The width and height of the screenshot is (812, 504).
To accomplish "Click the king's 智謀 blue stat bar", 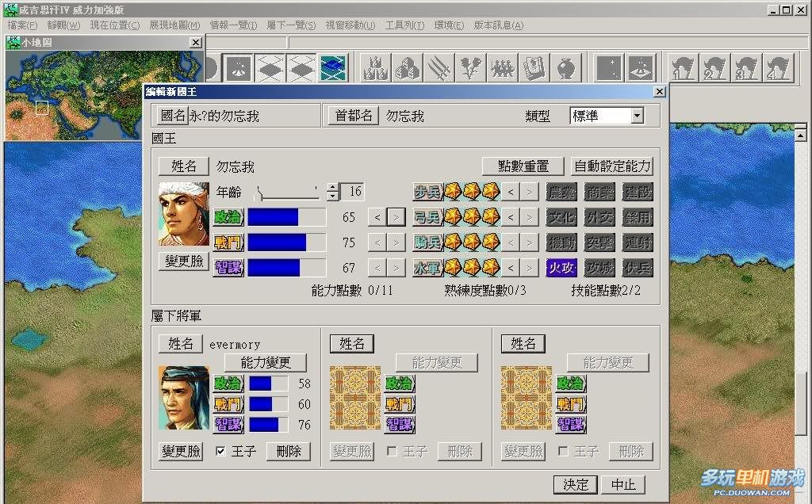I will point(287,268).
